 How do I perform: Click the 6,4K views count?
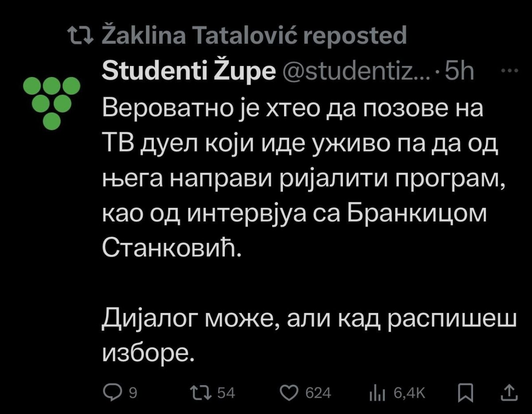(410, 392)
